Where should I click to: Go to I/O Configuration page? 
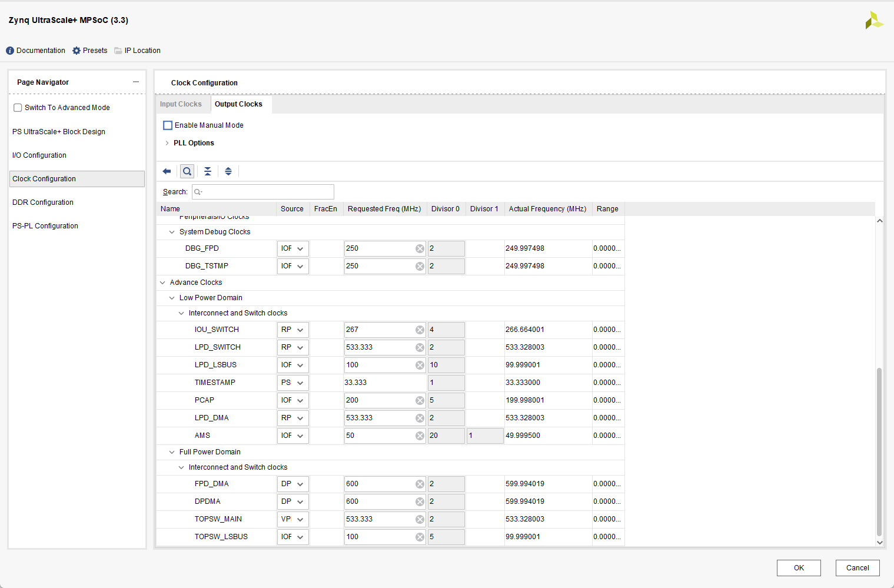[39, 155]
